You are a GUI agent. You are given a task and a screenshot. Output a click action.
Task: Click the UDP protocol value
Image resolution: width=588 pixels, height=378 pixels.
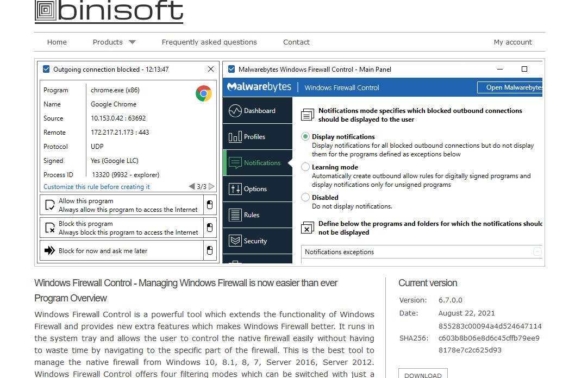click(97, 147)
